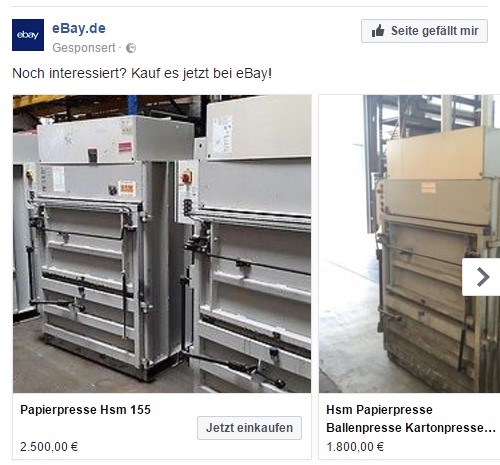Click the 1.800,00 € price
Image resolution: width=500 pixels, height=465 pixels.
355,447
